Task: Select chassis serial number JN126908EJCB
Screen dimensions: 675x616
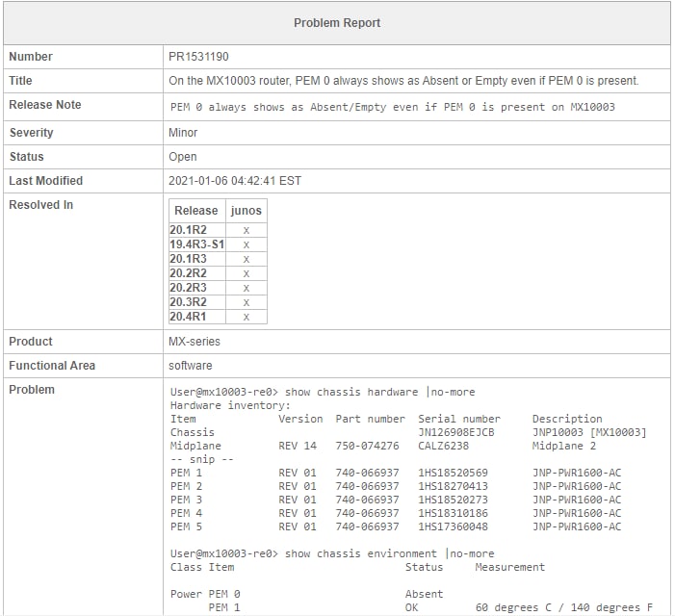Action: tap(455, 432)
